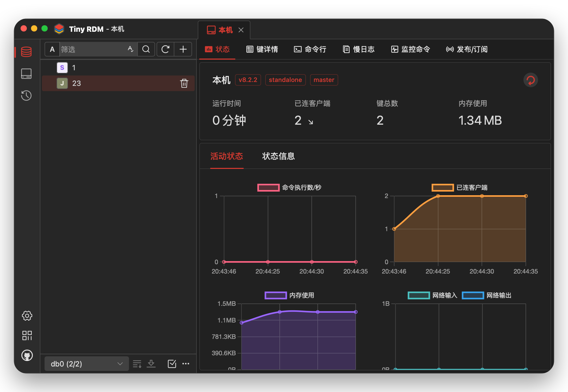Expand the db0 (2/2) database dropdown
Image resolution: width=568 pixels, height=392 pixels.
87,364
